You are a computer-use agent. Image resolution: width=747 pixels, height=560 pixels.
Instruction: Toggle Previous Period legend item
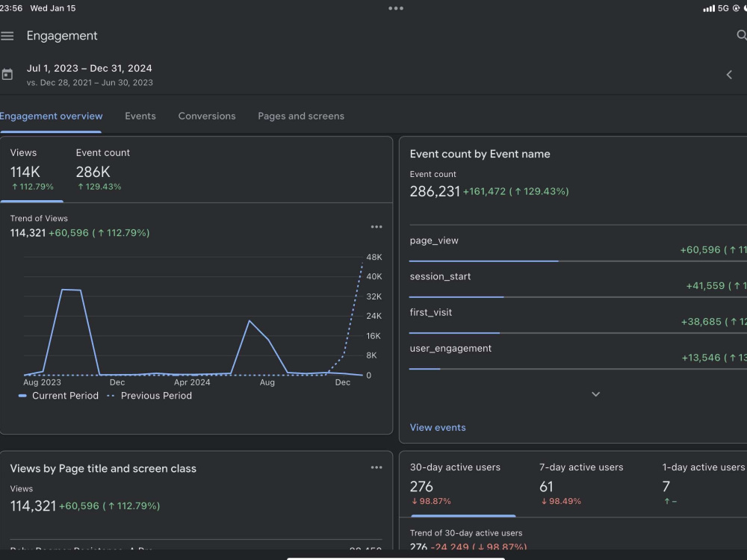tap(149, 396)
